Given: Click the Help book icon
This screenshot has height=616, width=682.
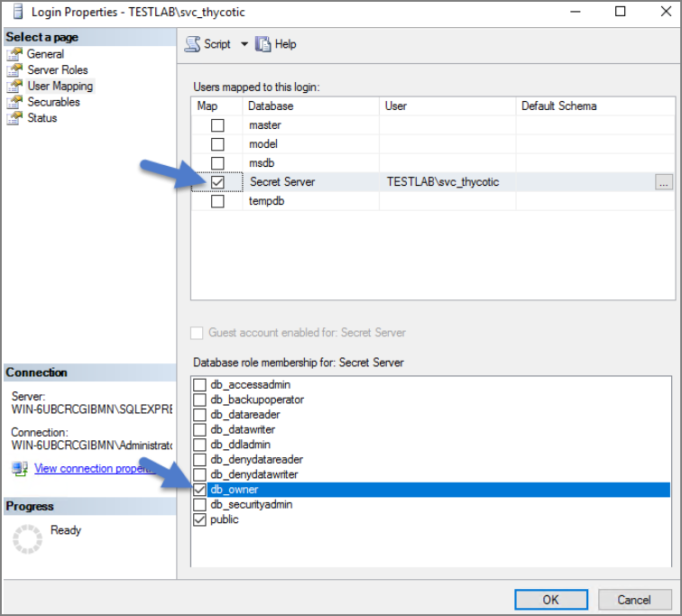Looking at the screenshot, I should [263, 44].
